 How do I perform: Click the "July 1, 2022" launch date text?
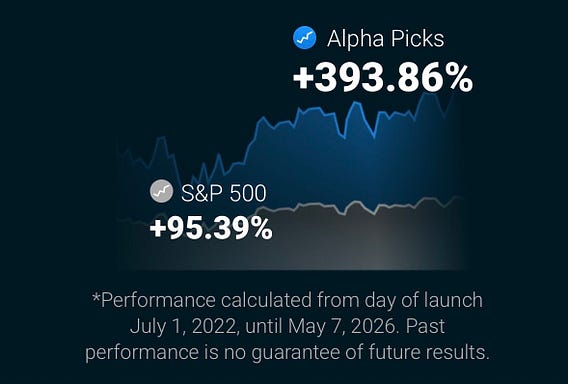[x=183, y=327]
